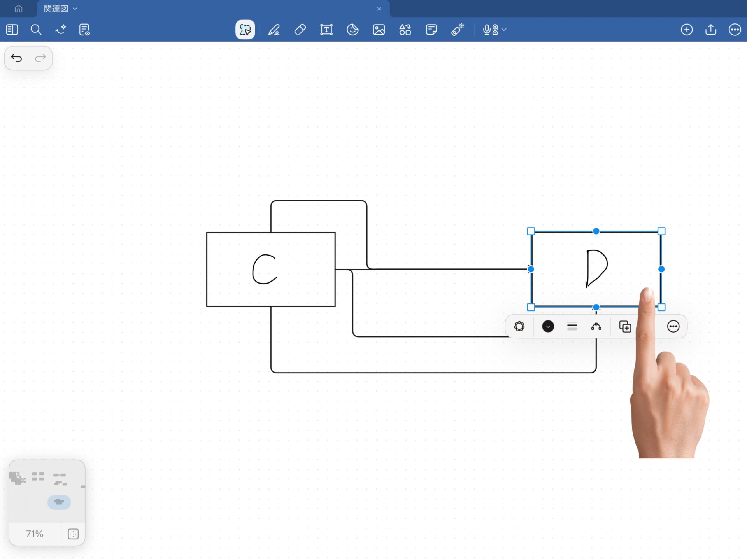Image resolution: width=747 pixels, height=560 pixels.
Task: Click the minimap overview thumbnail
Action: coord(47,491)
